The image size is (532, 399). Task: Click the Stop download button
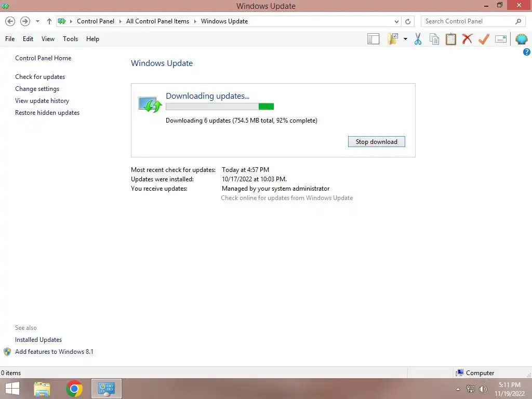pyautogui.click(x=376, y=141)
